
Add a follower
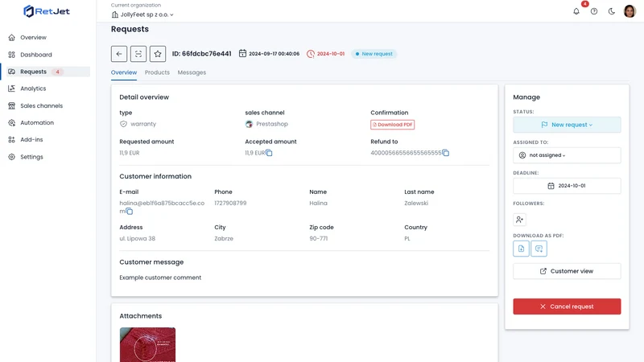[x=519, y=220]
